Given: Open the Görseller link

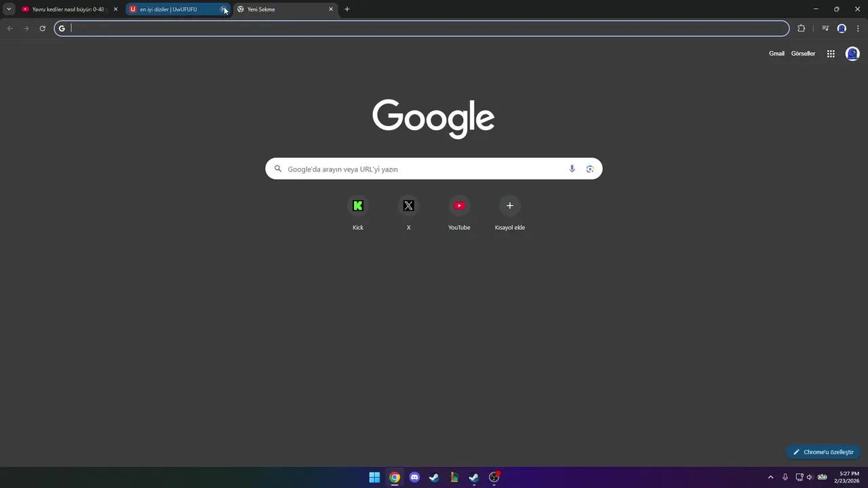Looking at the screenshot, I should 803,54.
